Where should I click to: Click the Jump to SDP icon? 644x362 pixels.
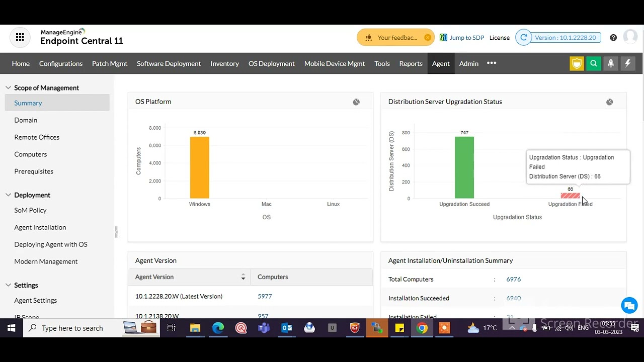click(x=443, y=37)
